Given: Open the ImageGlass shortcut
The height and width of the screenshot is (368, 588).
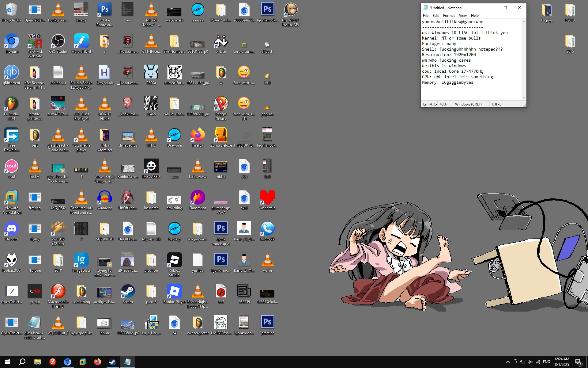Looking at the screenshot, I should pos(81,263).
